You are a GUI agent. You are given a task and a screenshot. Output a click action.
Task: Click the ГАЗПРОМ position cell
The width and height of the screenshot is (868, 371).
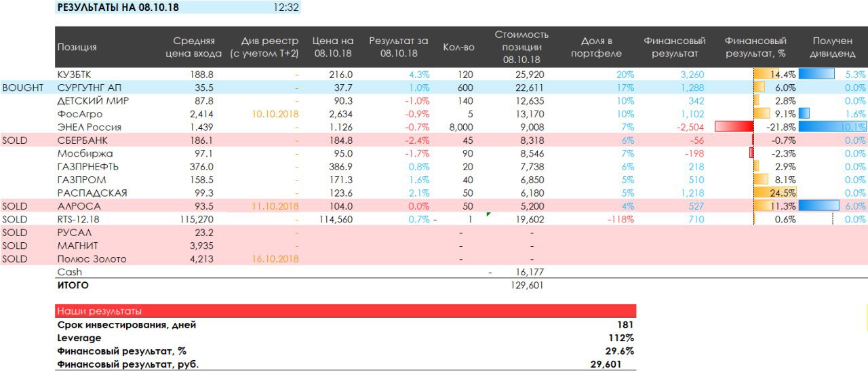click(81, 180)
